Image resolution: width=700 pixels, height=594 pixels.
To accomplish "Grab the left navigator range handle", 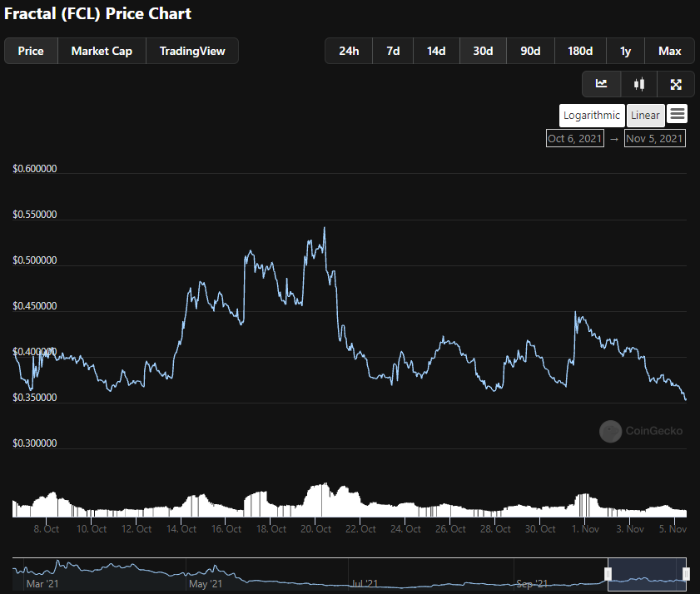I will pyautogui.click(x=608, y=573).
